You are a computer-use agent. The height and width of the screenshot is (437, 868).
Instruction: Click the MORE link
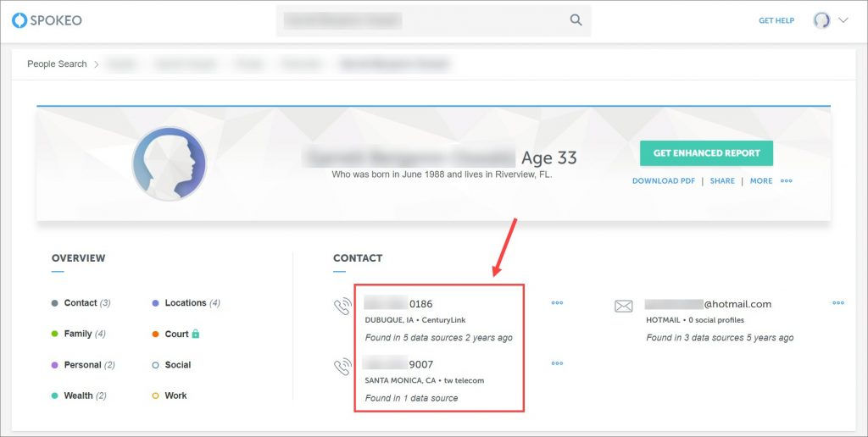pyautogui.click(x=761, y=181)
